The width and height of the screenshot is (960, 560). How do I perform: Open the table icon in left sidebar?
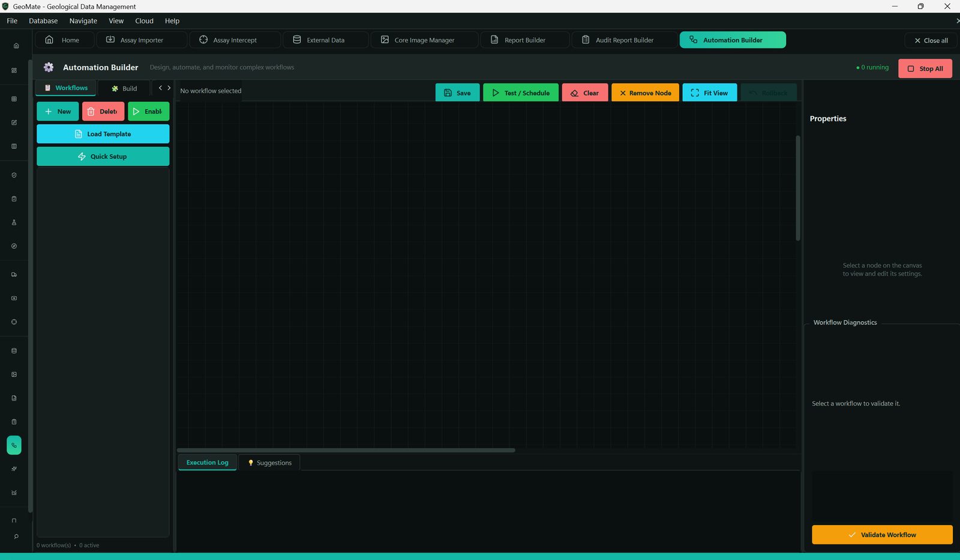click(14, 99)
